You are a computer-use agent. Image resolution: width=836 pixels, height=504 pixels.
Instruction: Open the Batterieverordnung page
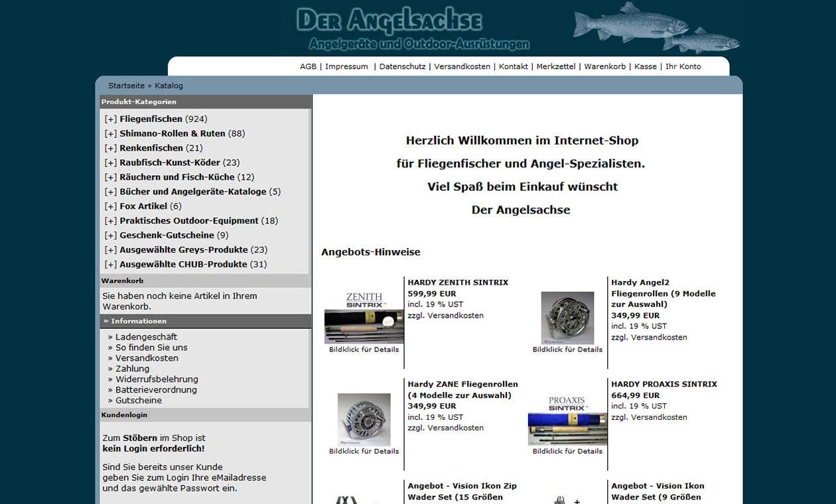pos(156,391)
